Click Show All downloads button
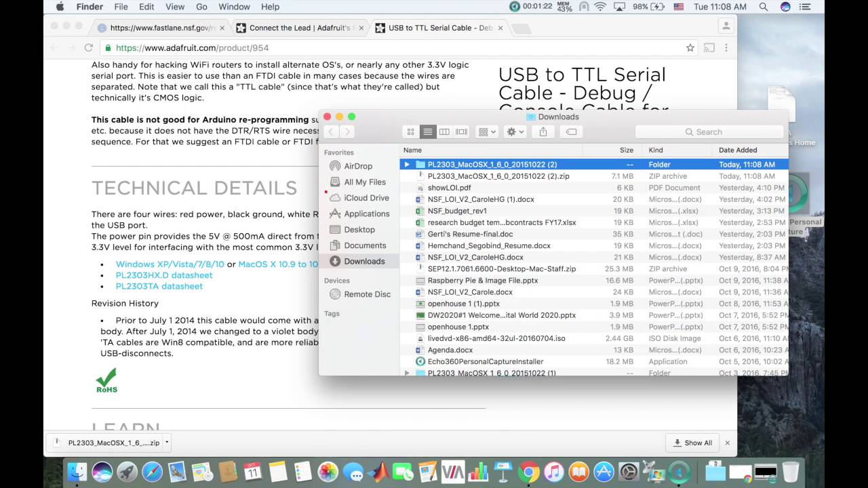This screenshot has height=488, width=868. pos(692,443)
